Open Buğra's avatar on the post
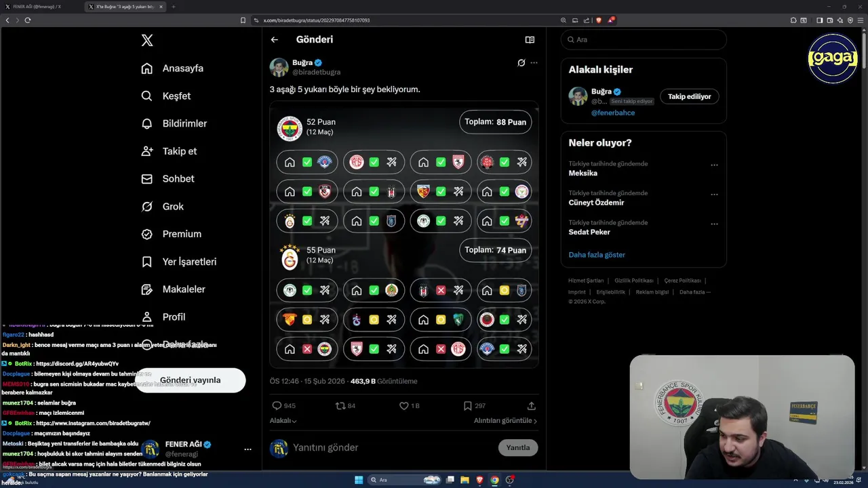Image resolution: width=868 pixels, height=488 pixels. point(279,67)
